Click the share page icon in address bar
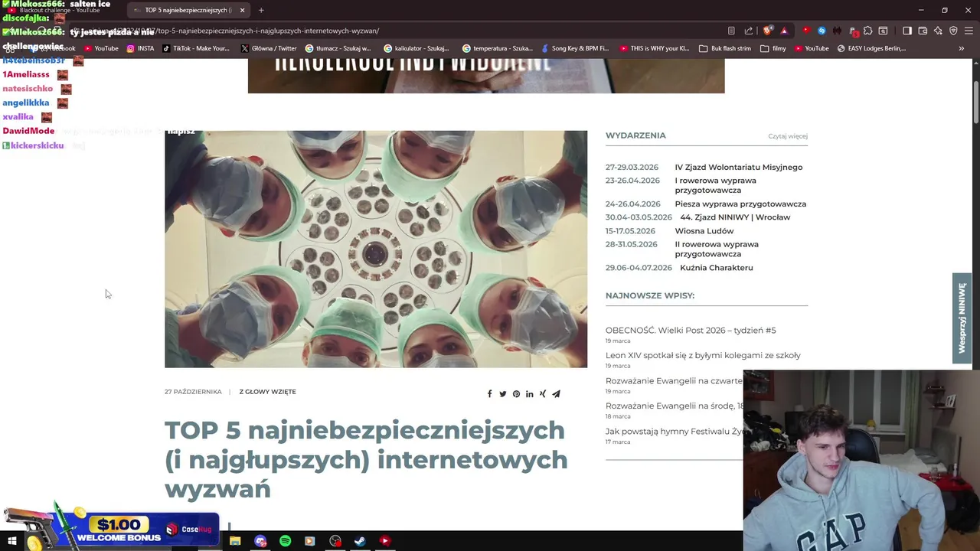 (749, 31)
